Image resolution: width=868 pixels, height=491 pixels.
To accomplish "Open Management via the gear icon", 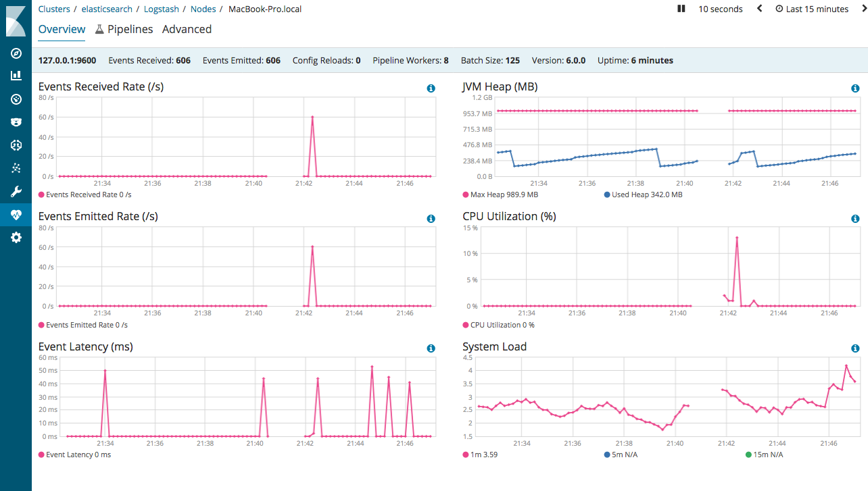I will 16,237.
